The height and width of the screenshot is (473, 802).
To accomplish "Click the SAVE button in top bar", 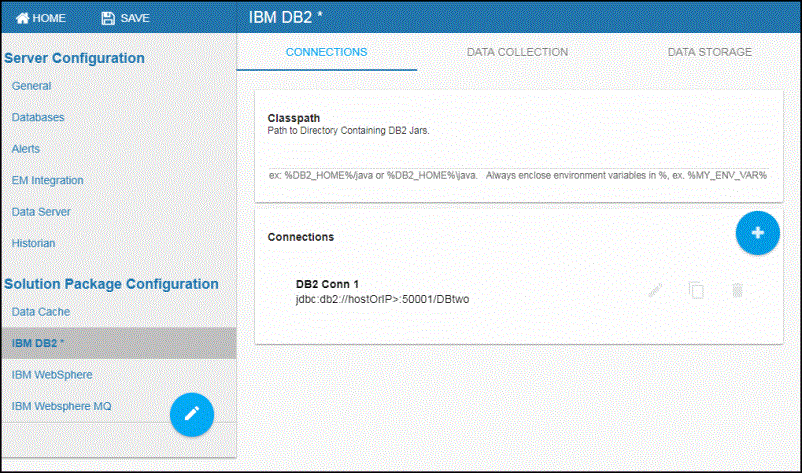I will (125, 18).
